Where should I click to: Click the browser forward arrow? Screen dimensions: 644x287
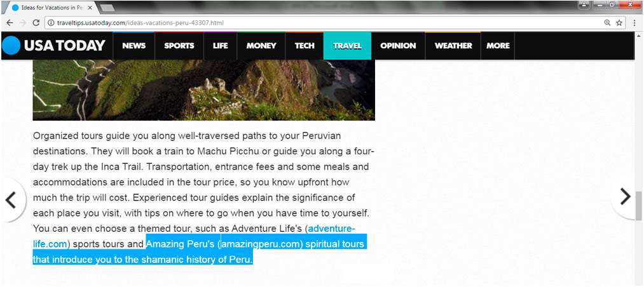[x=23, y=23]
